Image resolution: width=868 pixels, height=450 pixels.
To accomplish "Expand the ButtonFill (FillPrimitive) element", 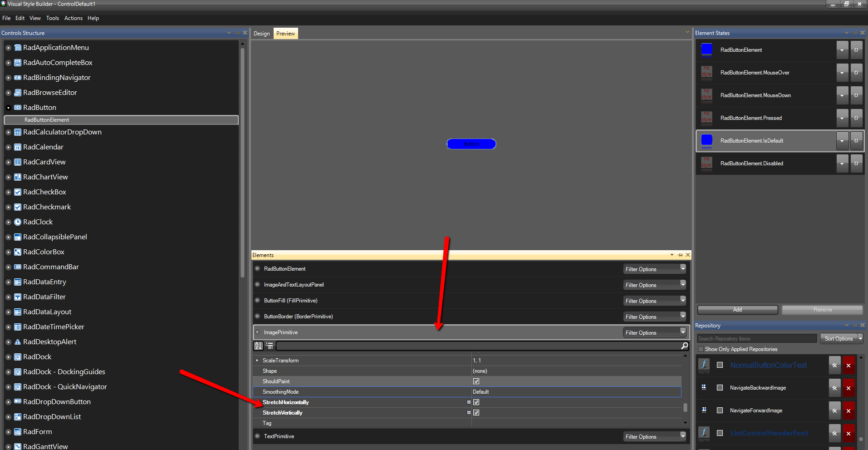I will pyautogui.click(x=257, y=301).
